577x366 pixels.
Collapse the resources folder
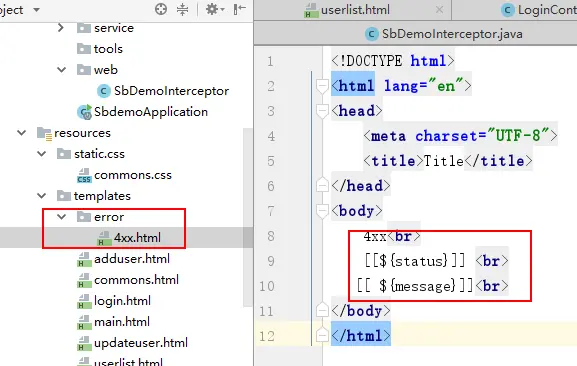(22, 132)
